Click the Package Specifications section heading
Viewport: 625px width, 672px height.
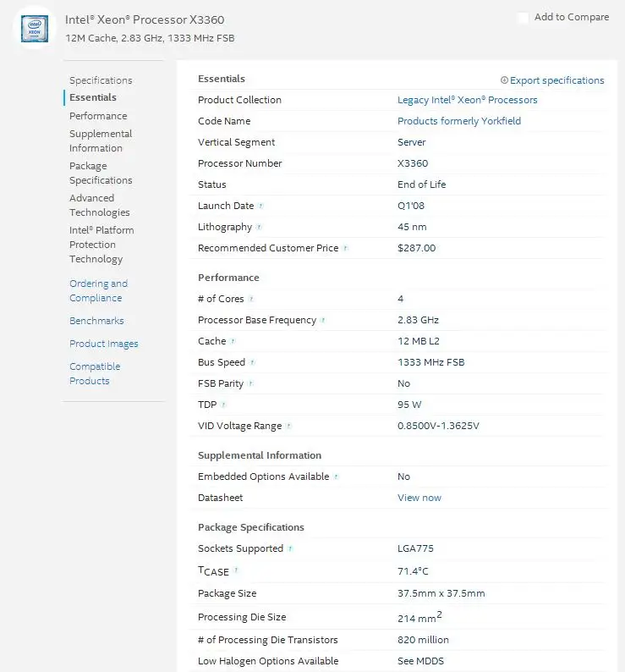pyautogui.click(x=251, y=527)
